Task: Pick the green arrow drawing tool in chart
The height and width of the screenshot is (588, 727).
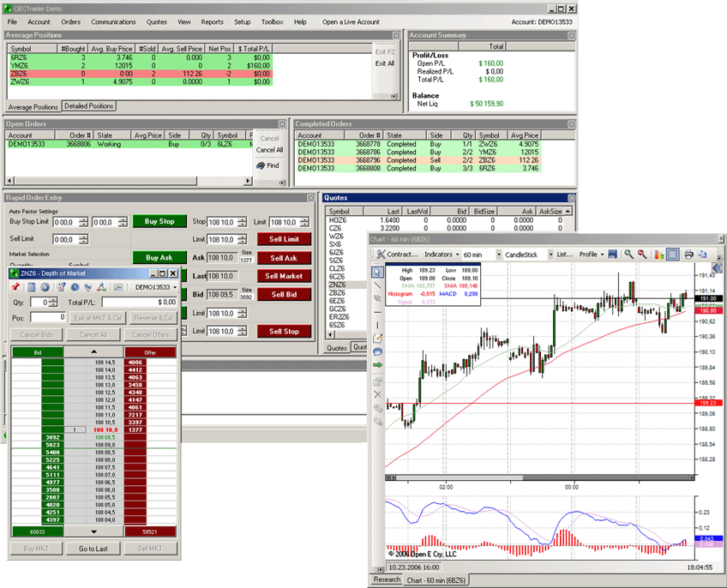Action: click(x=377, y=365)
